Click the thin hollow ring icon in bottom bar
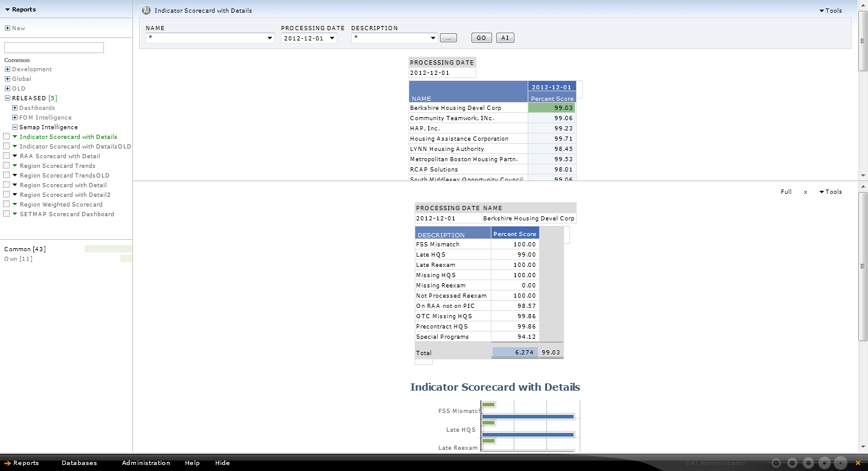 [x=776, y=463]
